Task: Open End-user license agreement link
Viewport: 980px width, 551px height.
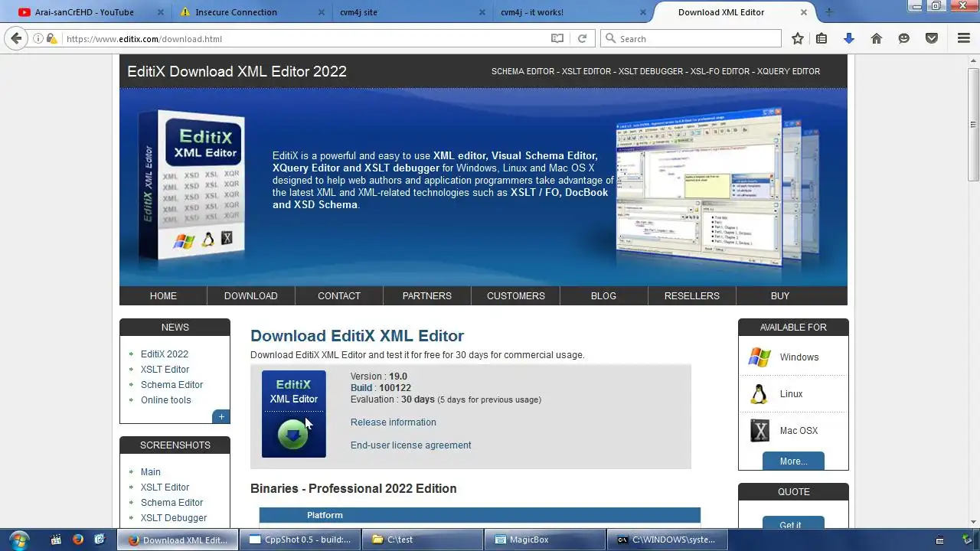Action: click(x=411, y=445)
